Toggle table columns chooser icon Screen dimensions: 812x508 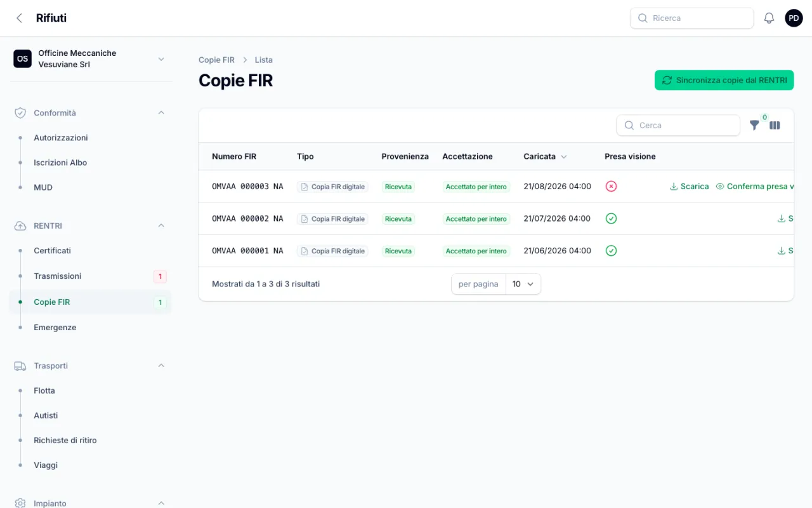[x=775, y=125]
